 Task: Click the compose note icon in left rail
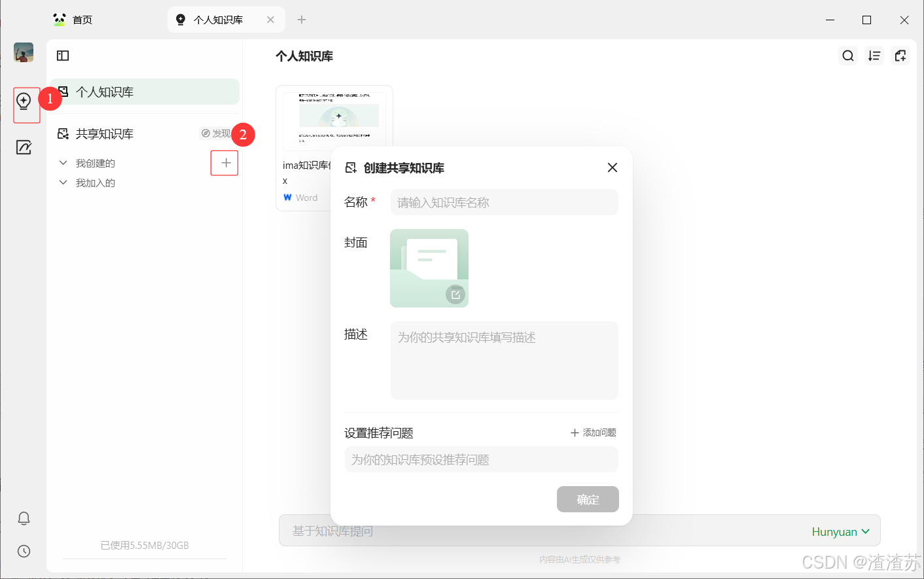coord(24,147)
